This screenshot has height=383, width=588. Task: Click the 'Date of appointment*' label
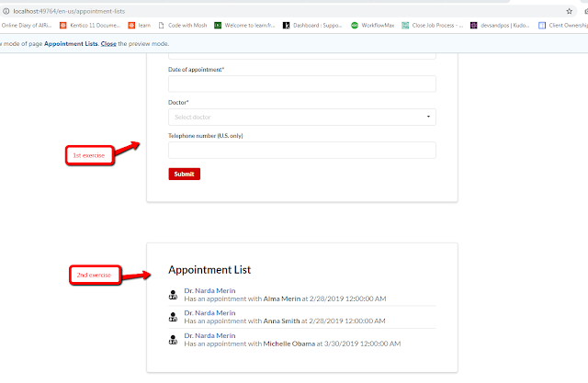point(196,70)
